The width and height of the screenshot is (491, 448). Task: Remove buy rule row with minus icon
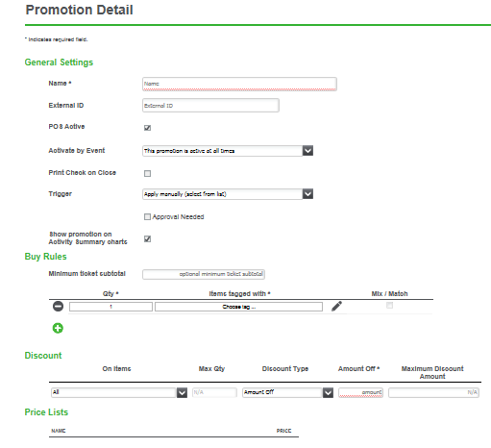coord(58,307)
